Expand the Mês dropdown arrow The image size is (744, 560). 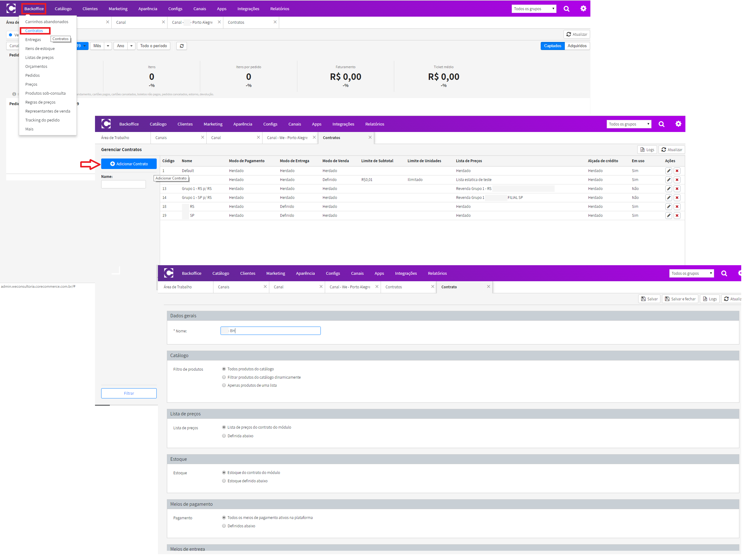tap(108, 46)
